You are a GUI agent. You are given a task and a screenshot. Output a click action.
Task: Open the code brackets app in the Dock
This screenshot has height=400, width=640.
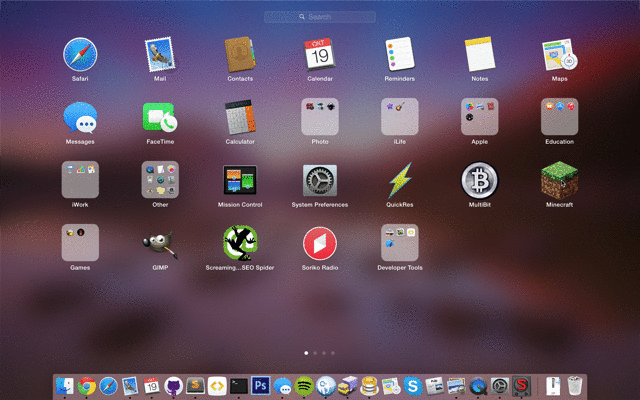217,386
